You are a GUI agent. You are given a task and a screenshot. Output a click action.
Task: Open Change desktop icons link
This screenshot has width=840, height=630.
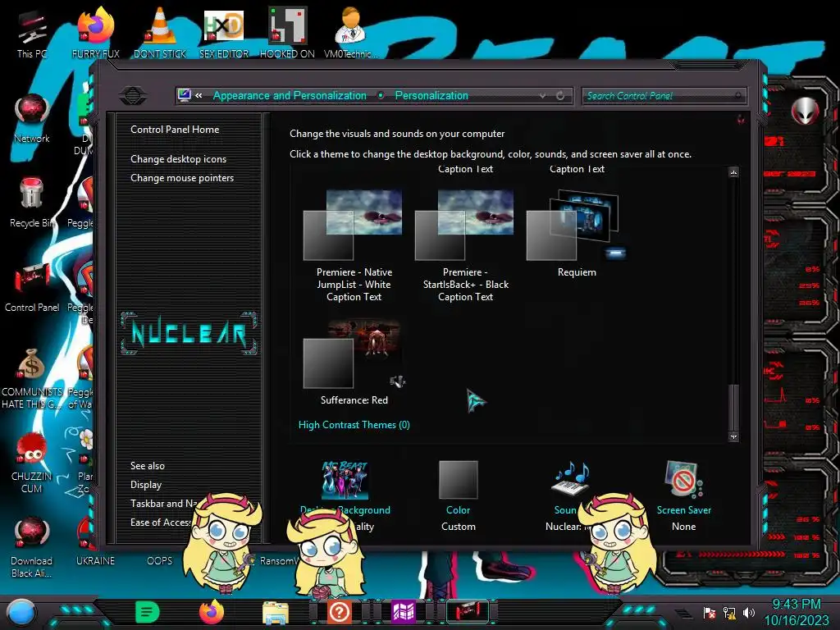(178, 159)
